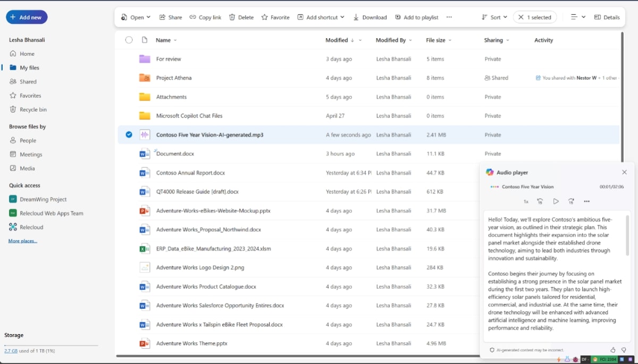Uncheck the selected Contoso Five Year Vision mp3
This screenshot has width=638, height=364.
pos(129,135)
